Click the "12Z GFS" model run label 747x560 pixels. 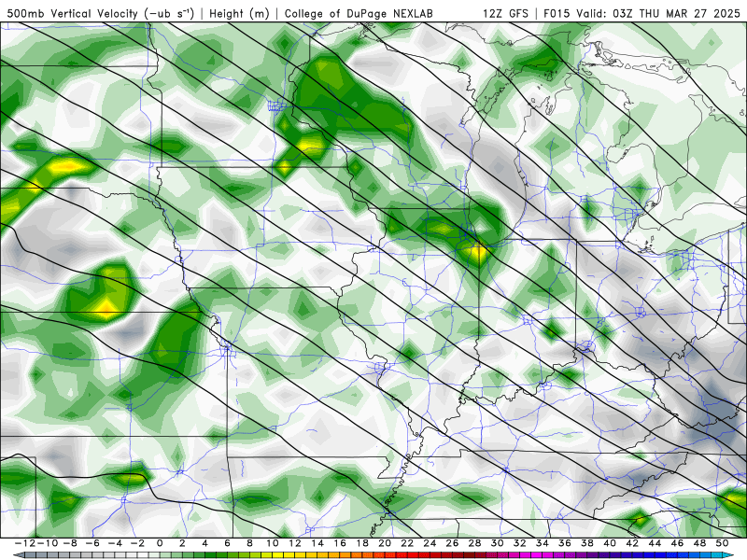pos(505,13)
